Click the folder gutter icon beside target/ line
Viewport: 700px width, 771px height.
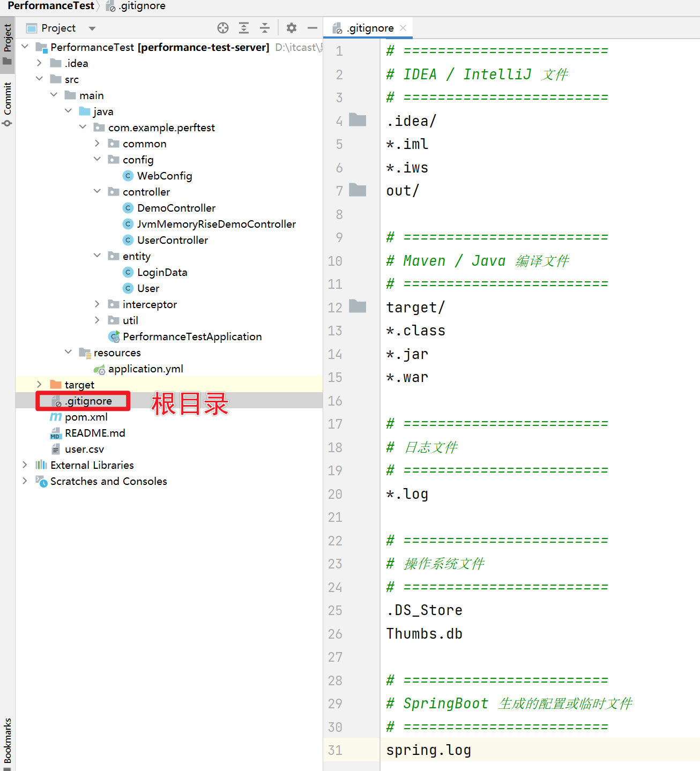358,306
